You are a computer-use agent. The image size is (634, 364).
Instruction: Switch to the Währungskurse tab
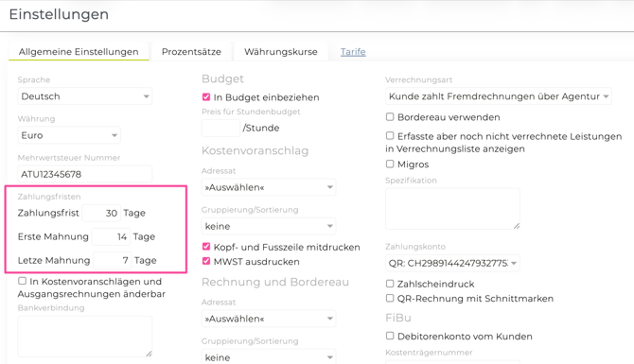click(281, 52)
